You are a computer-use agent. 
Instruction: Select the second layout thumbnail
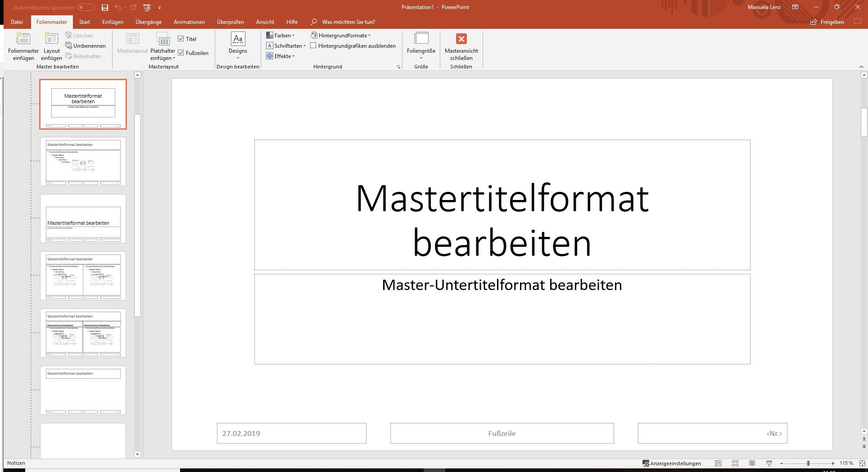tap(83, 162)
